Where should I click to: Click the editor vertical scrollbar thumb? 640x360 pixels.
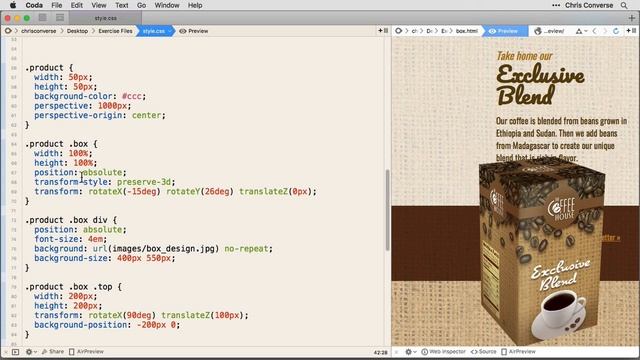click(x=387, y=210)
